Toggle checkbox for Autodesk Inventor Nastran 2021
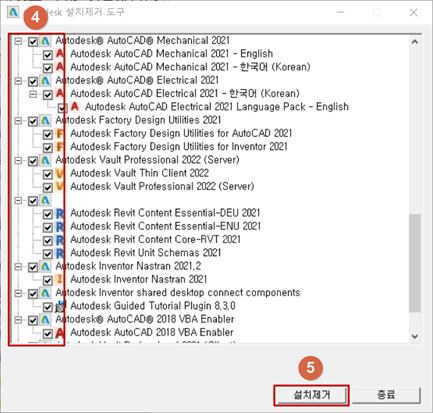Image resolution: width=433 pixels, height=413 pixels. click(48, 280)
